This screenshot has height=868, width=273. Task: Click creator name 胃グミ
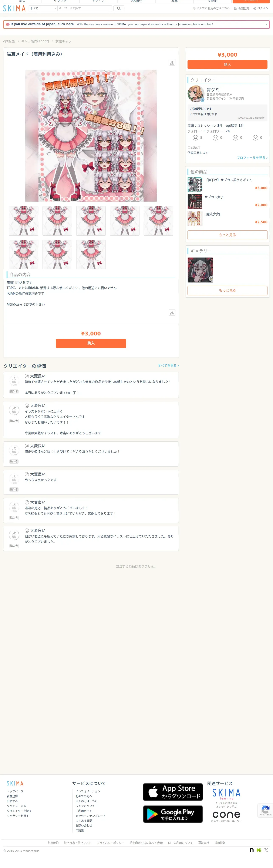213,90
